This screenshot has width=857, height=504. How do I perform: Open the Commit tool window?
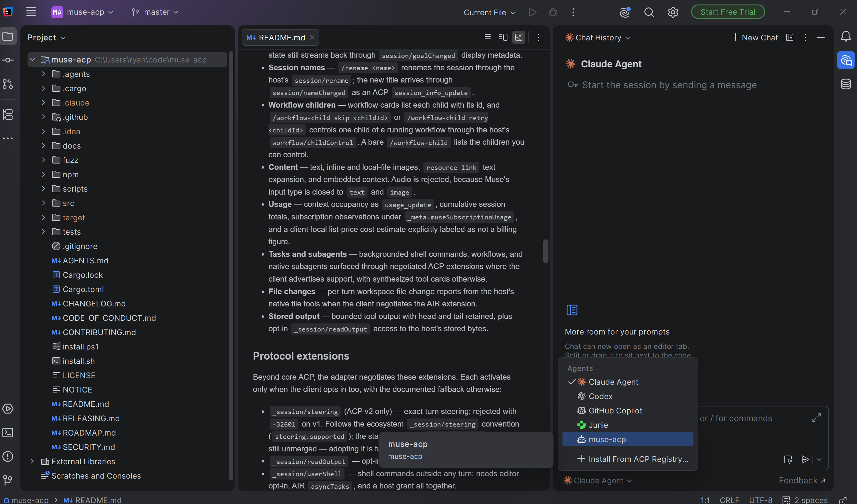[8, 60]
